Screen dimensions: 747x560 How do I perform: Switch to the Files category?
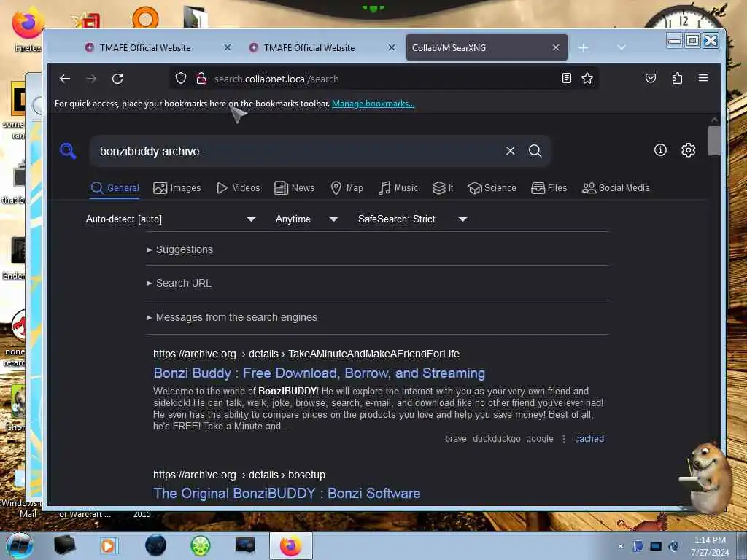pyautogui.click(x=549, y=188)
